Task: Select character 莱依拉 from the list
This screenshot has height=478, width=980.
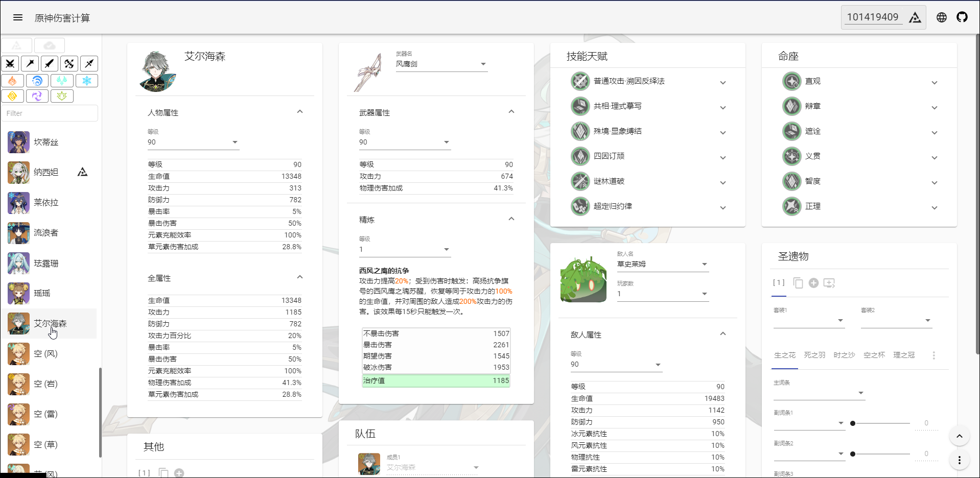Action: 49,203
